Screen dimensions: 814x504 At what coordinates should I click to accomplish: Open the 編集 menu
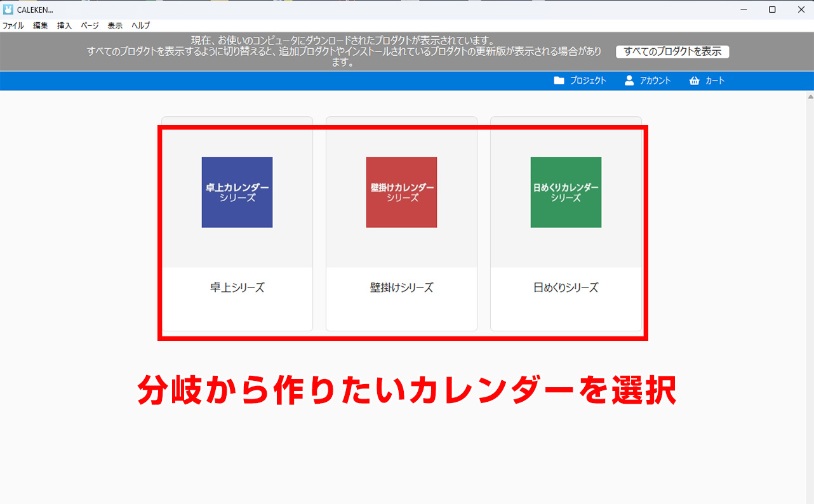(x=41, y=26)
